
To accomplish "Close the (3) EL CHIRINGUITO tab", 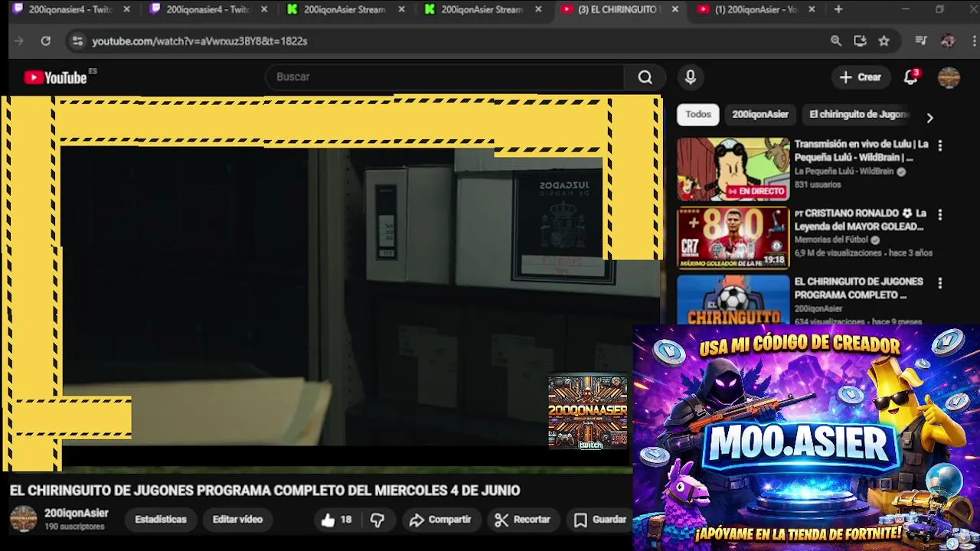I will (675, 10).
